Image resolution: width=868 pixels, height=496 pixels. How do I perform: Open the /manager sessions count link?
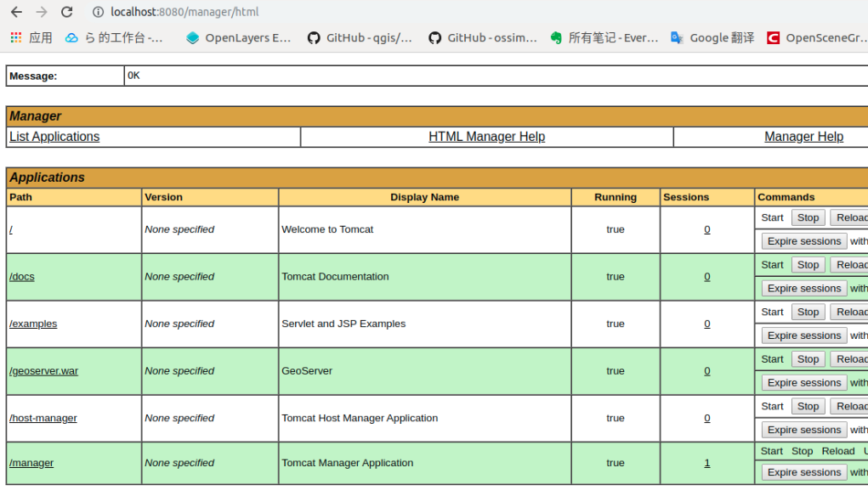tap(706, 463)
